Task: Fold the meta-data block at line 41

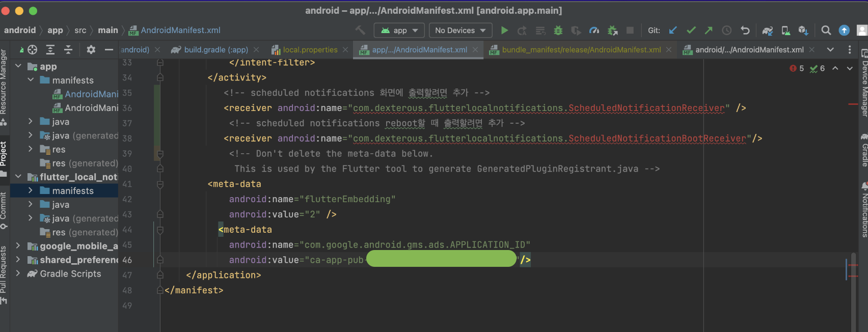Action: point(160,184)
